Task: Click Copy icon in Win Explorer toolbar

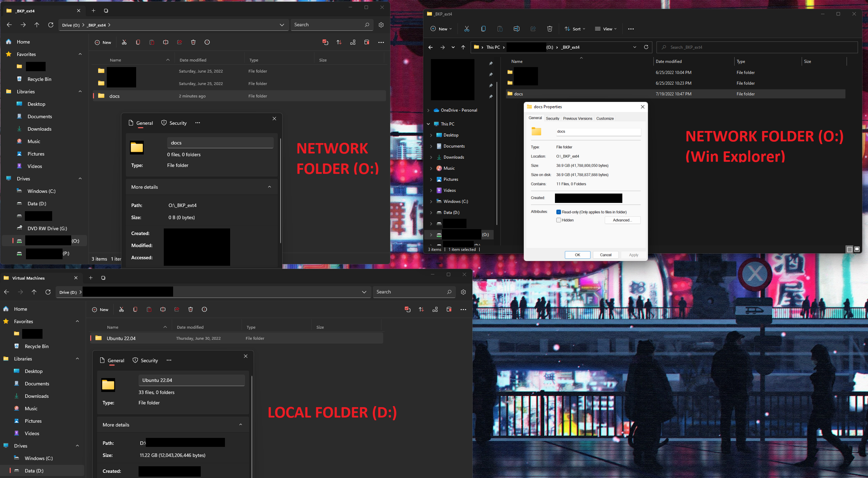Action: click(483, 29)
